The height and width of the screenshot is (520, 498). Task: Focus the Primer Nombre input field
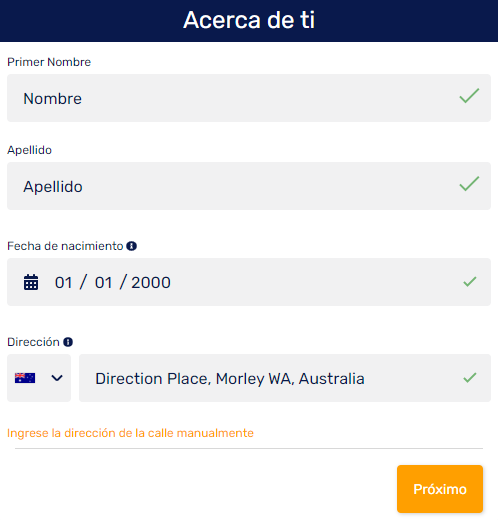coord(249,98)
